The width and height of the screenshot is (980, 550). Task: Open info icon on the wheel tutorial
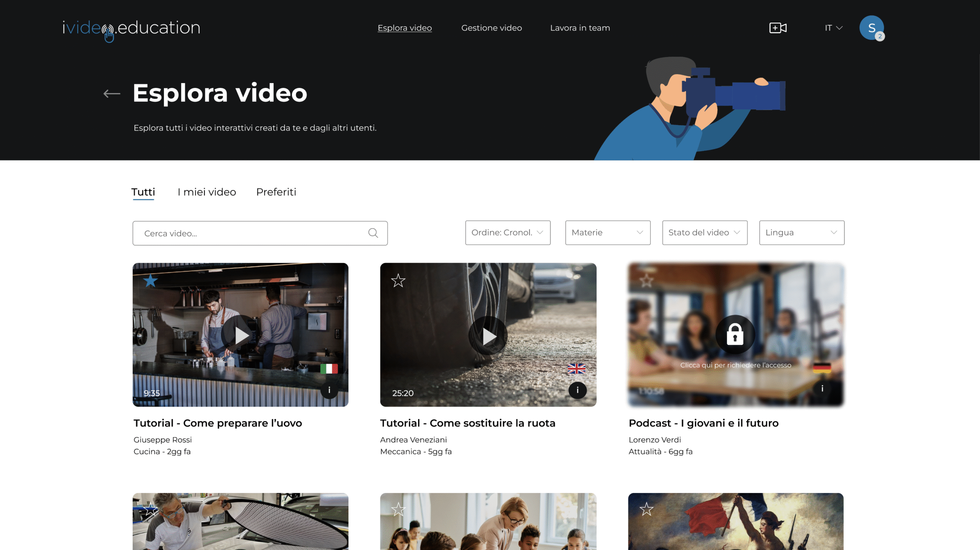[577, 390]
